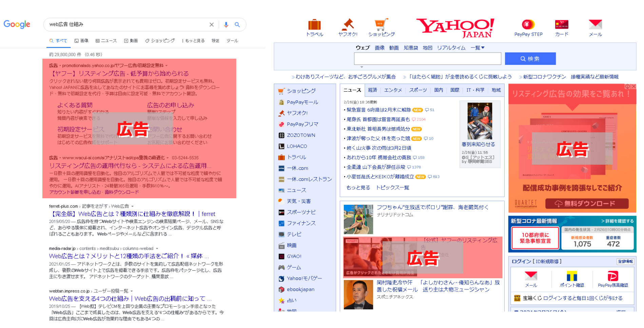Open Google ツール menu
Viewport: 644px width, 328px height.
click(x=232, y=41)
